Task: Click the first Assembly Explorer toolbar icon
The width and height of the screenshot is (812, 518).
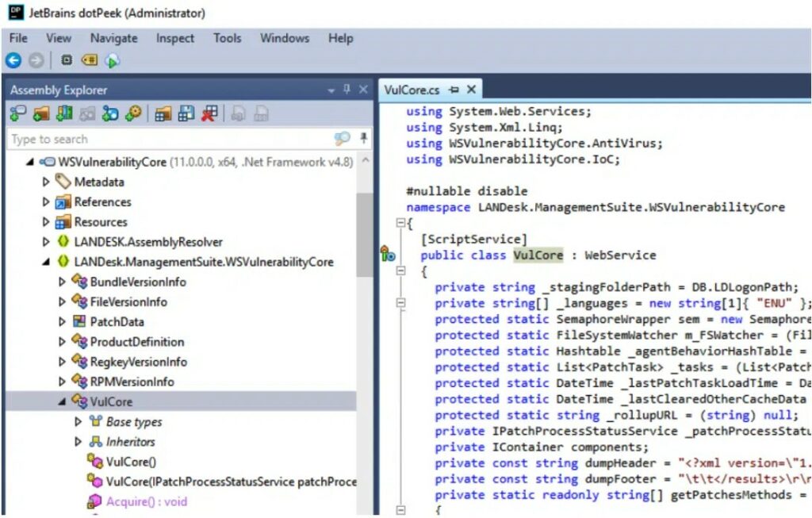Action: tap(17, 114)
